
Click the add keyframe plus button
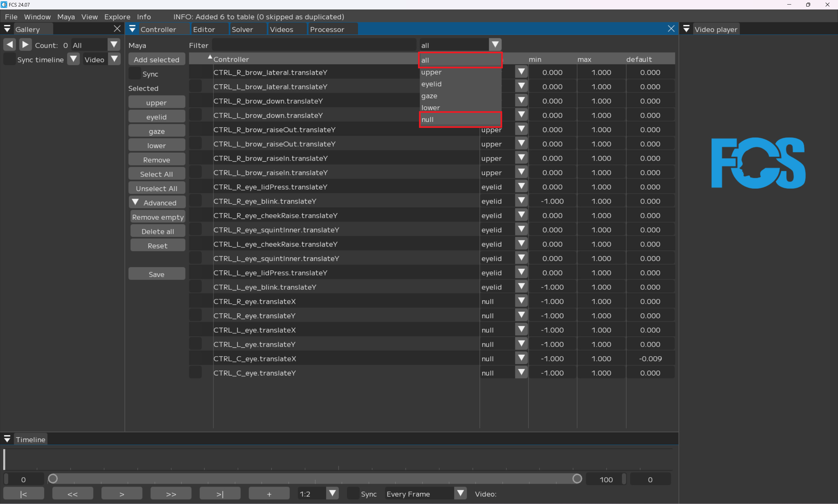click(x=269, y=494)
